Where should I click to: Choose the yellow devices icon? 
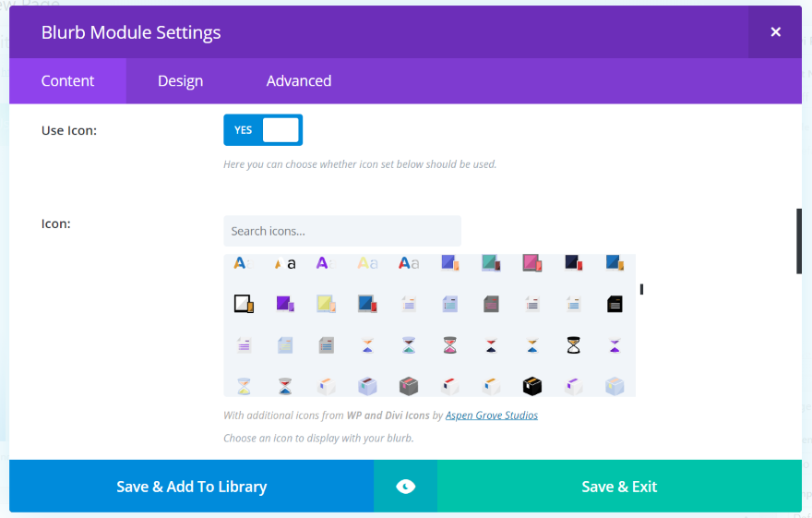327,303
